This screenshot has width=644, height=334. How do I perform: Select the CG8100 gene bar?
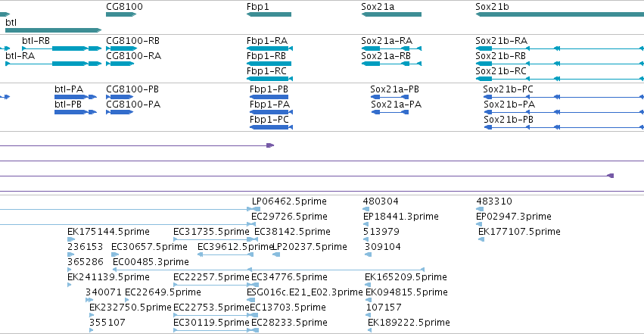121,14
